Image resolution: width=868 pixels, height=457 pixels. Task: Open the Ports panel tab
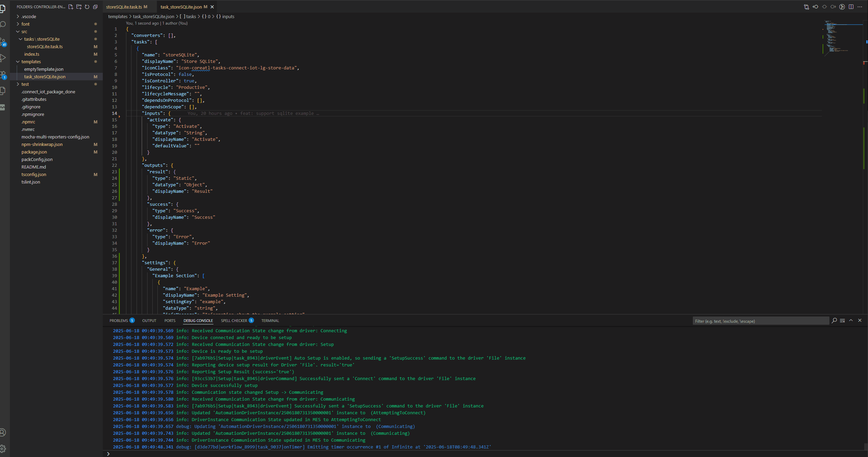(170, 321)
